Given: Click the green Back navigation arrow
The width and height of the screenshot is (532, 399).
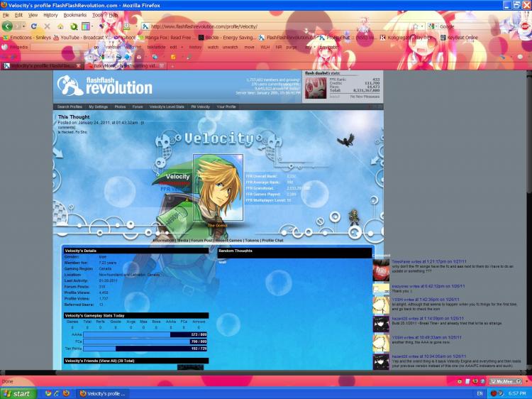Looking at the screenshot, I should point(7,26).
